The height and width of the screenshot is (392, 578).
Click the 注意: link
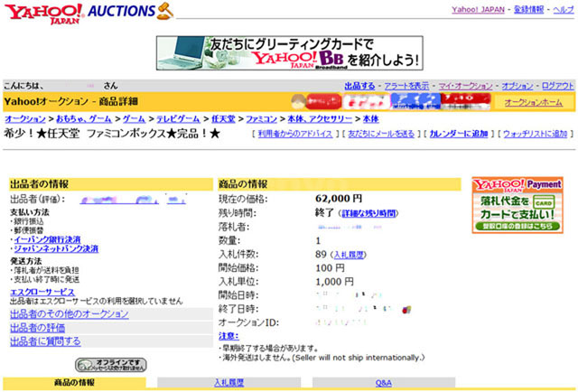click(x=228, y=336)
